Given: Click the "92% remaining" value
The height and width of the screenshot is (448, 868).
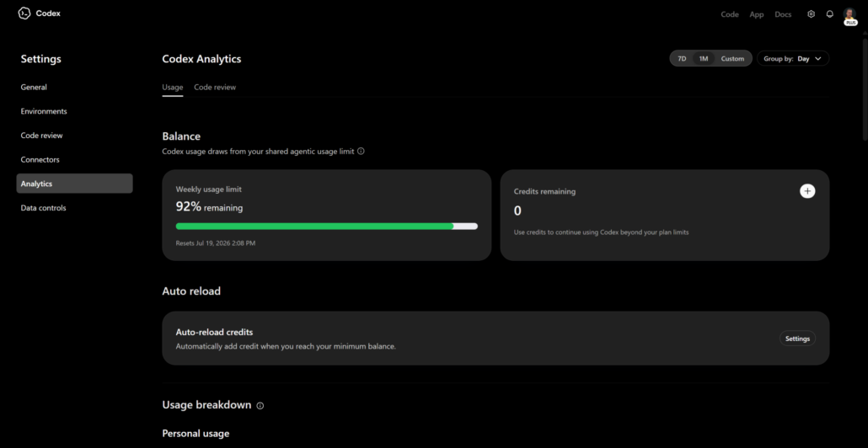Looking at the screenshot, I should 209,207.
